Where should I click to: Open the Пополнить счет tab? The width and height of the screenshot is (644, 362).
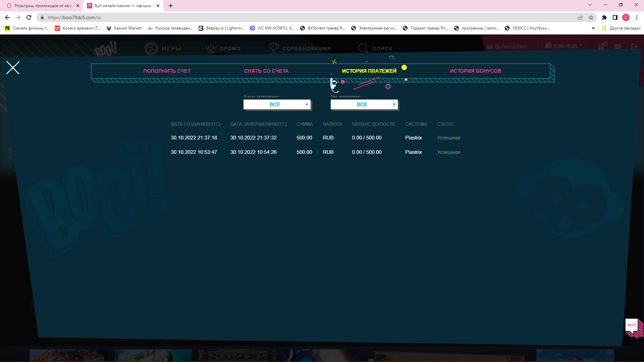167,71
